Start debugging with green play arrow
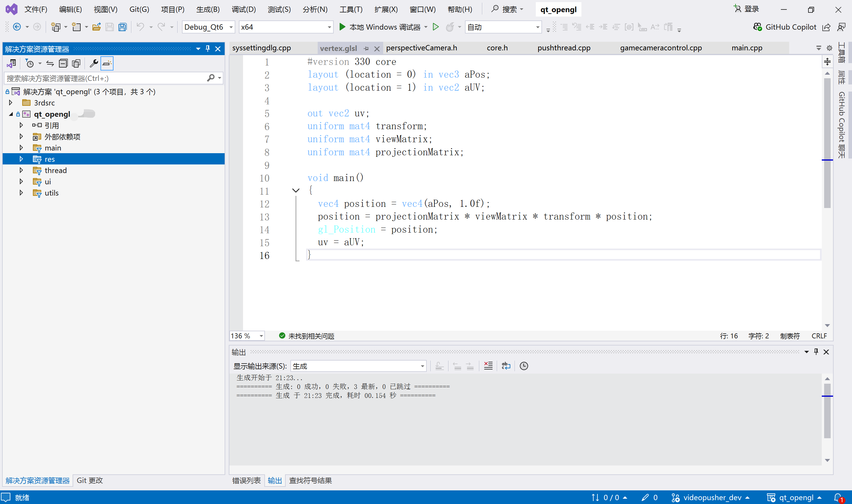 tap(342, 27)
